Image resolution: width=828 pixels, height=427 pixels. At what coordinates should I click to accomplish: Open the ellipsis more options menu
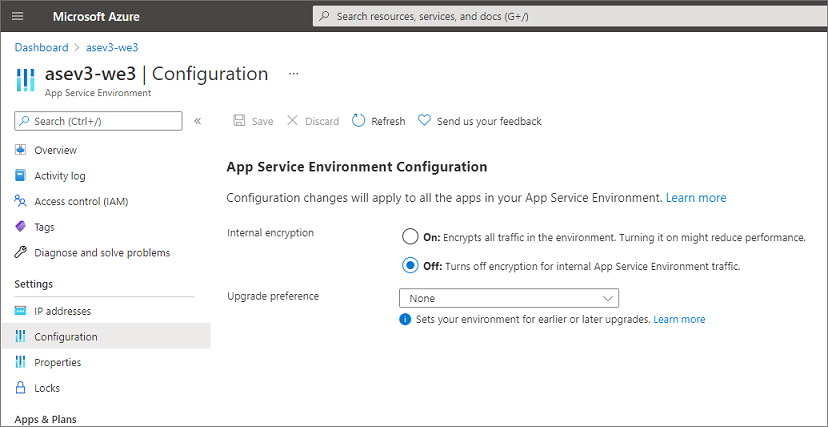point(293,74)
